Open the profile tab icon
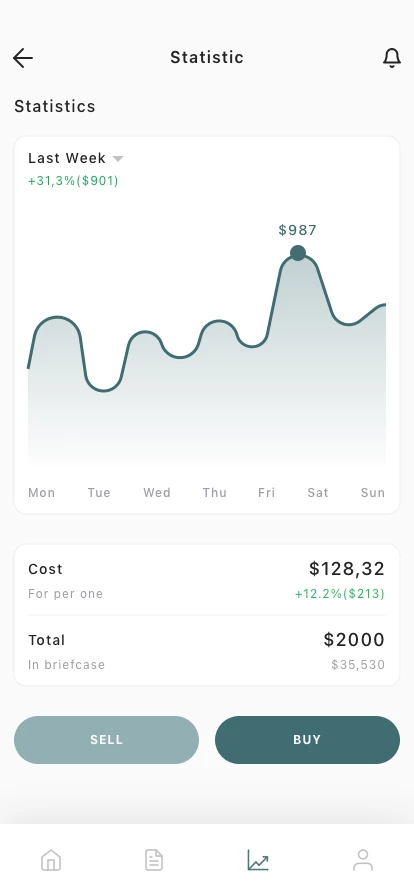 pos(363,860)
